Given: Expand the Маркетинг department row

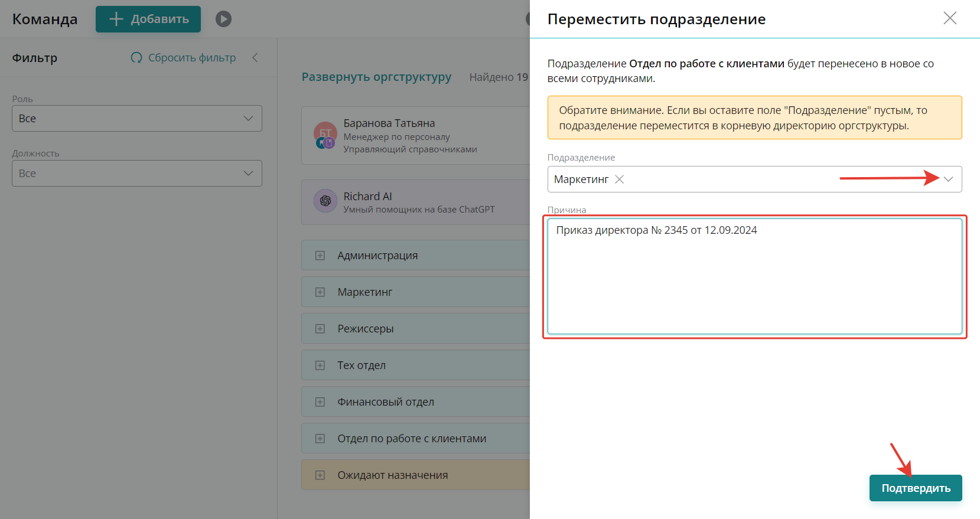Looking at the screenshot, I should click(320, 292).
